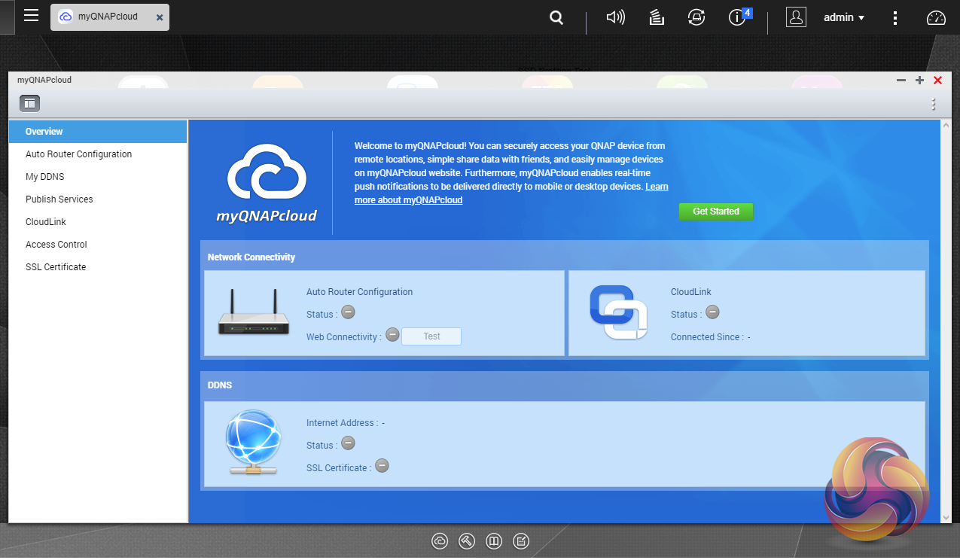Open volume control speaker icon

click(x=616, y=17)
